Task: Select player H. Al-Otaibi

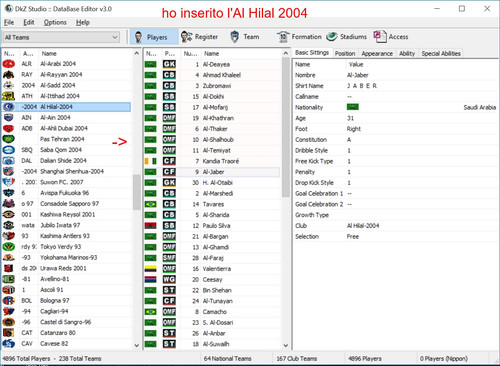Action: coord(212,183)
